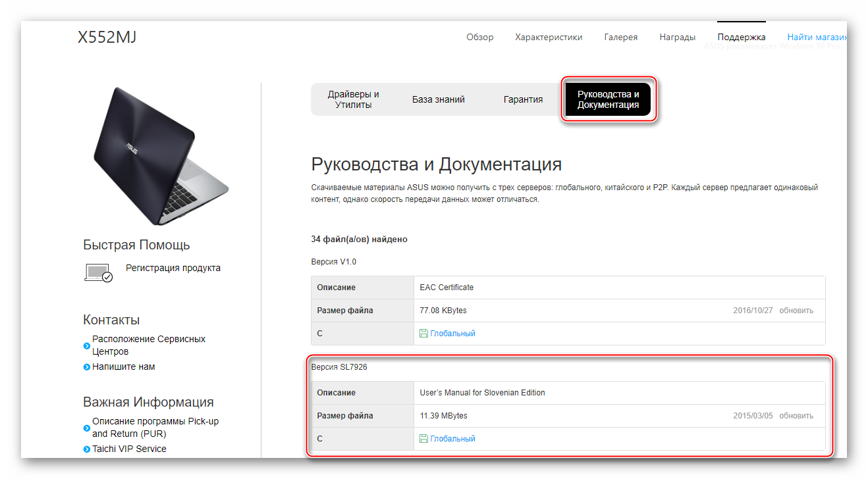Click the blue bullet icon beside Taichi VIP Service
This screenshot has width=868, height=479.
click(87, 449)
